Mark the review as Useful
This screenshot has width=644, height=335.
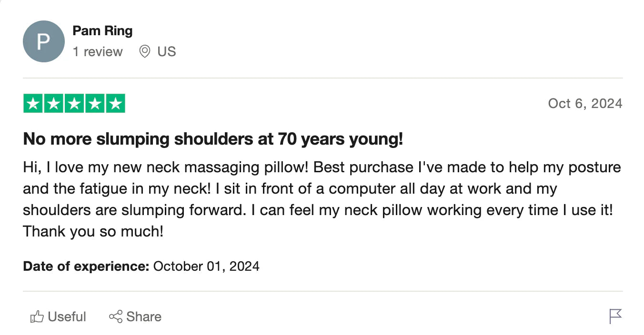pyautogui.click(x=67, y=317)
